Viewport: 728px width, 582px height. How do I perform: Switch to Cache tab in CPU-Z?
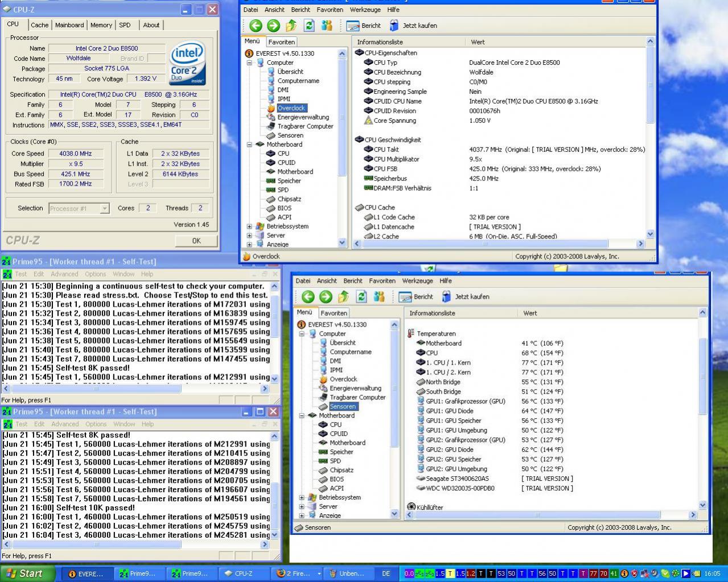(x=39, y=25)
